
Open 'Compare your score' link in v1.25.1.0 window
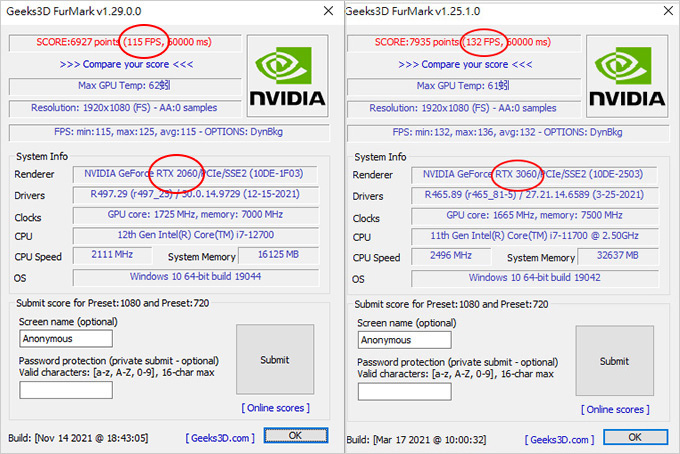tap(465, 65)
